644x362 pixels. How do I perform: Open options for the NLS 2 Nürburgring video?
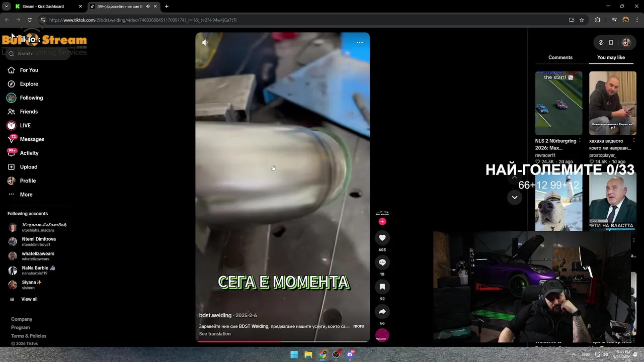(x=580, y=141)
